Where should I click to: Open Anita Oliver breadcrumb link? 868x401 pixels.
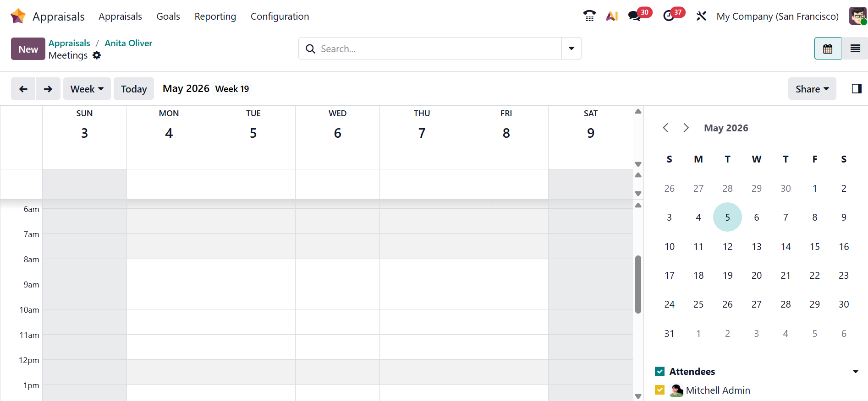click(128, 43)
